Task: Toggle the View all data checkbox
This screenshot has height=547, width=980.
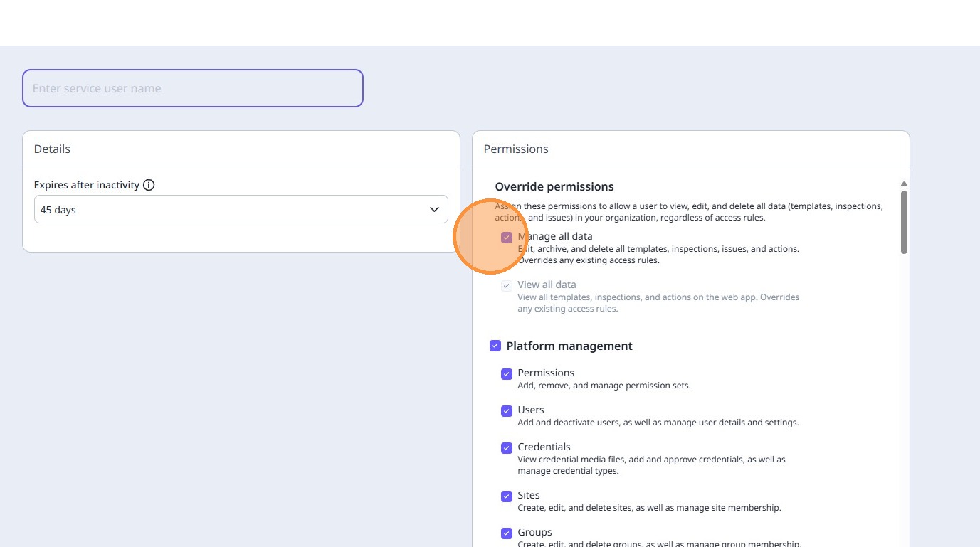Action: coord(507,286)
